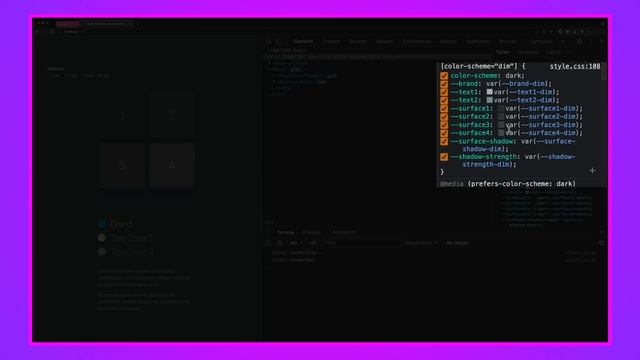This screenshot has height=360, width=640.
Task: Uncheck the --shadow-strength declaration checkbox
Action: [444, 157]
